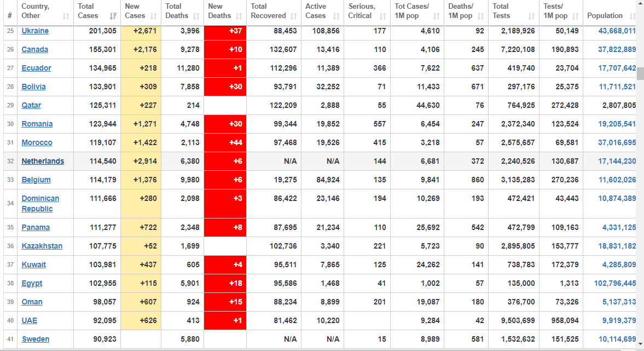
Task: Sort by Total Recovered column arrows
Action: [x=294, y=16]
